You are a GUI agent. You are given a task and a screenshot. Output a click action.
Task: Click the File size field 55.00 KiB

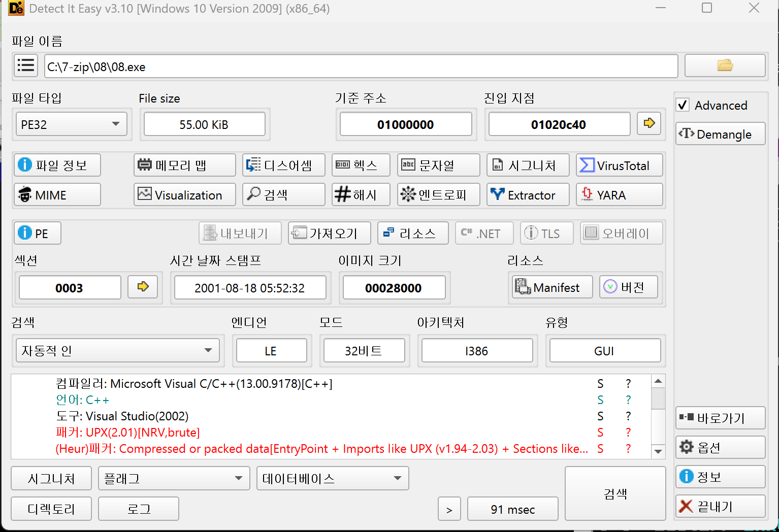(204, 124)
